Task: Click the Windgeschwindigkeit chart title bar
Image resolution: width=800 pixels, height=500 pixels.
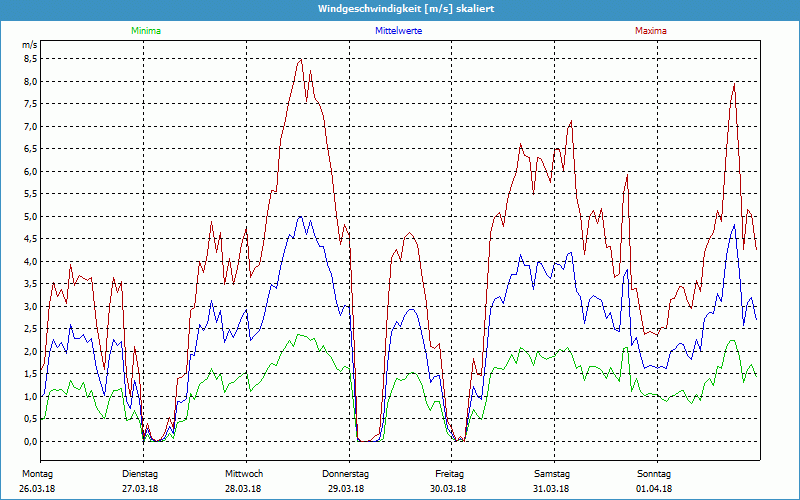Action: (x=400, y=9)
